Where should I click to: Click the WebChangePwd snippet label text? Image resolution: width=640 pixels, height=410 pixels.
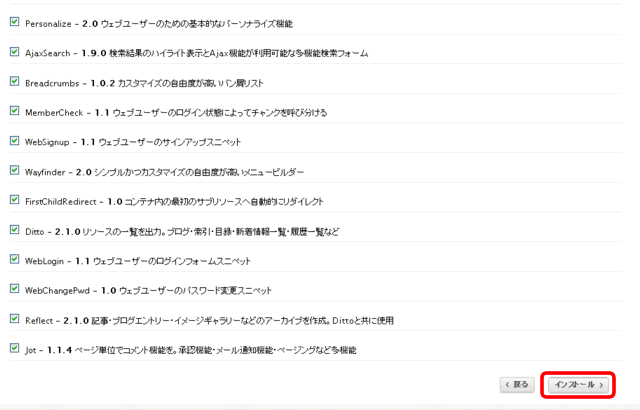click(148, 290)
